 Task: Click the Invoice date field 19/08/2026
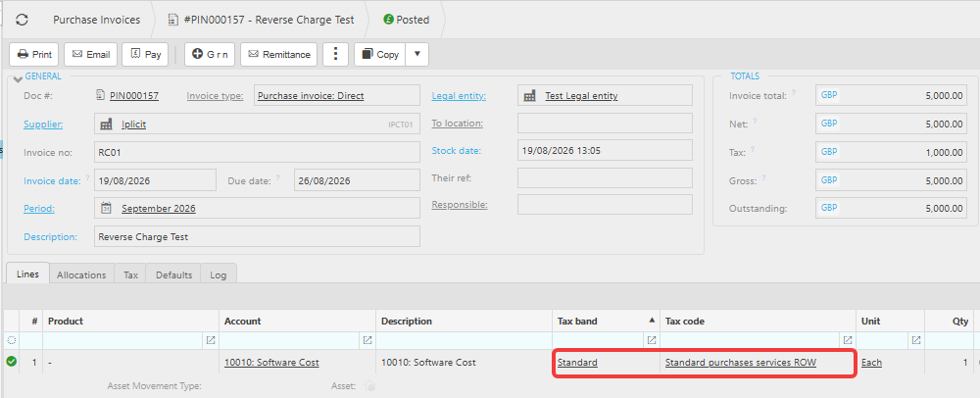(155, 180)
